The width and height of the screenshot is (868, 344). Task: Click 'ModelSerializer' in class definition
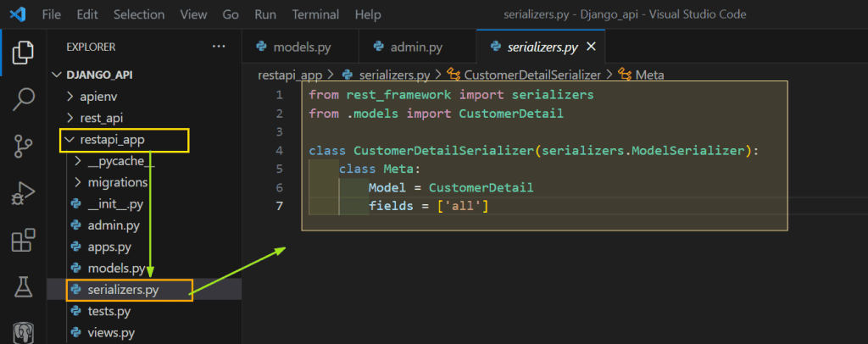(x=687, y=151)
